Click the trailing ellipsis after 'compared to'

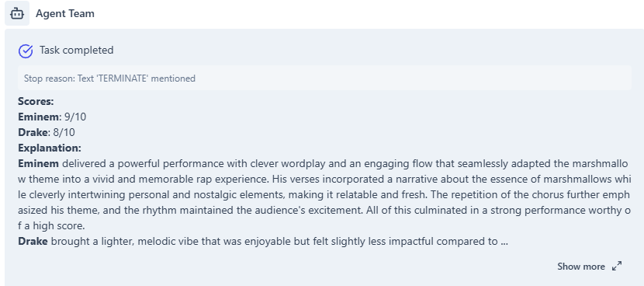(x=505, y=242)
